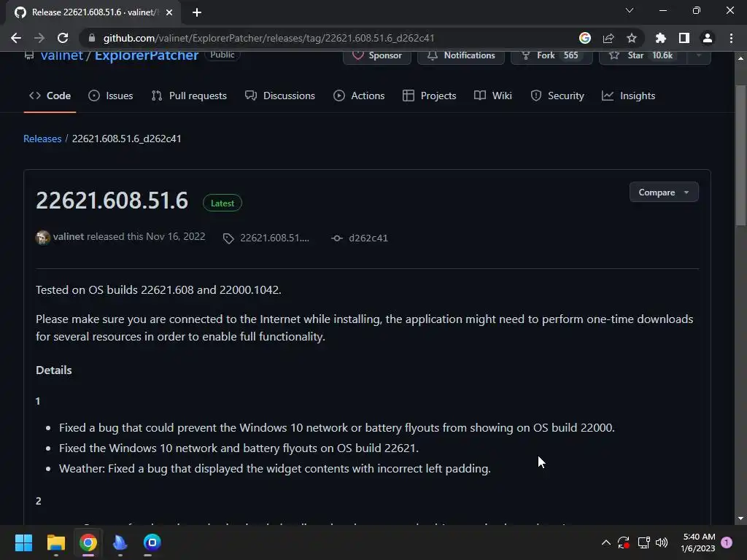Click the Chrome taskbar icon
The image size is (747, 560).
point(88,542)
